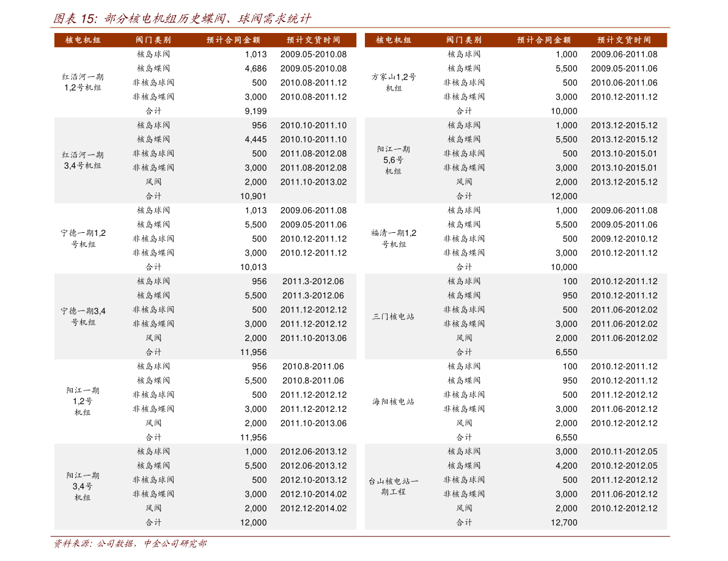Select the 三门核电站 unit label
This screenshot has width=728, height=561.
pos(393,317)
